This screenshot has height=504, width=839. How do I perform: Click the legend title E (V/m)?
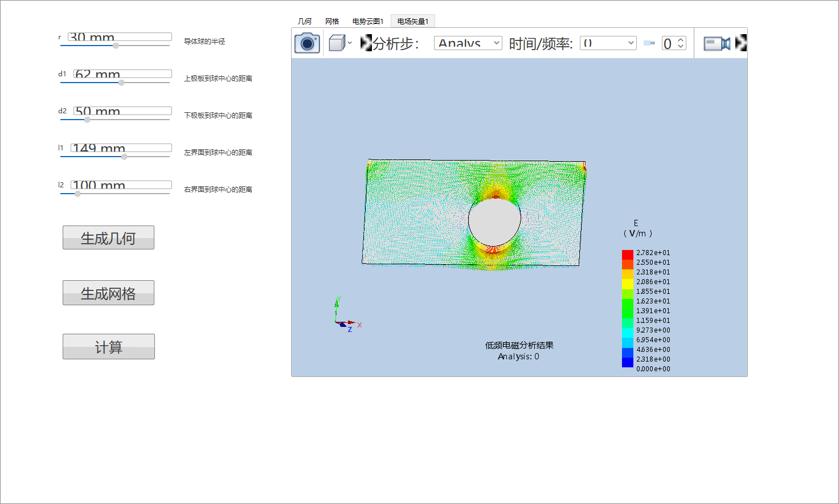637,228
